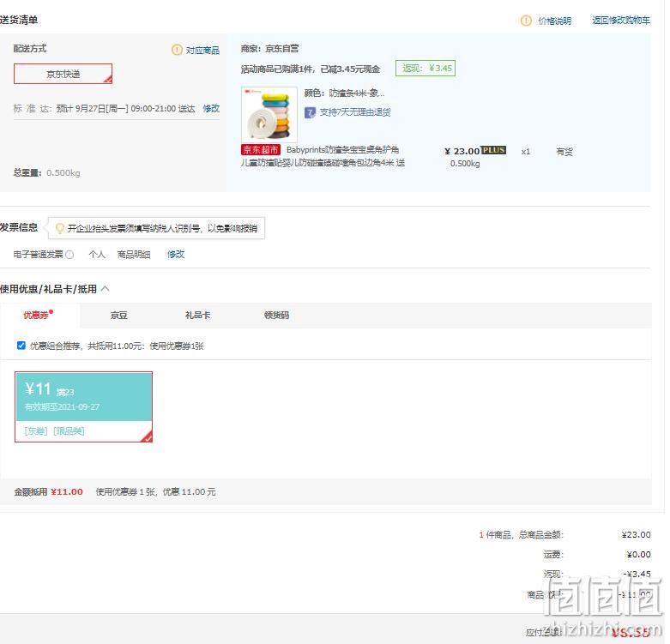Select the ¥11 满23 coupon card
The height and width of the screenshot is (644, 670).
pyautogui.click(x=84, y=406)
